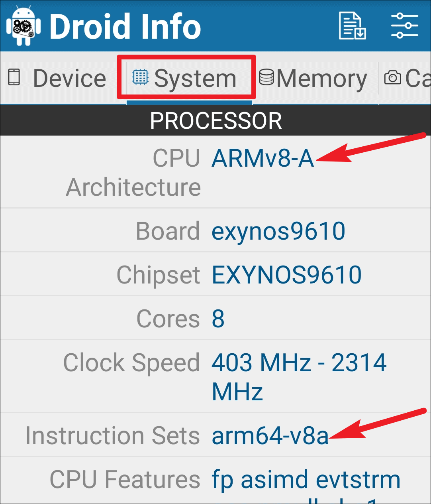
Task: Tap the ARMv8-A CPU Architecture value
Action: [x=263, y=159]
